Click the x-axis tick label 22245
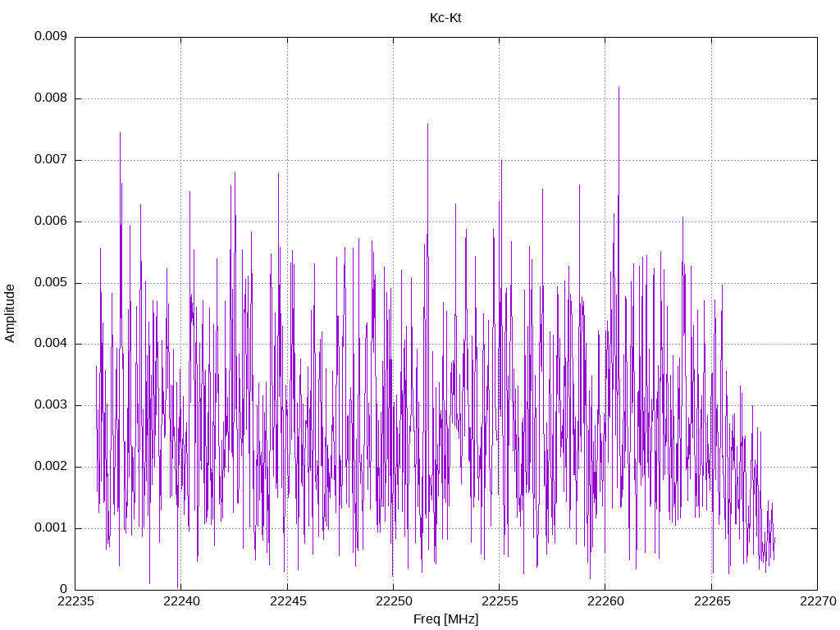840x630 pixels. (x=288, y=601)
